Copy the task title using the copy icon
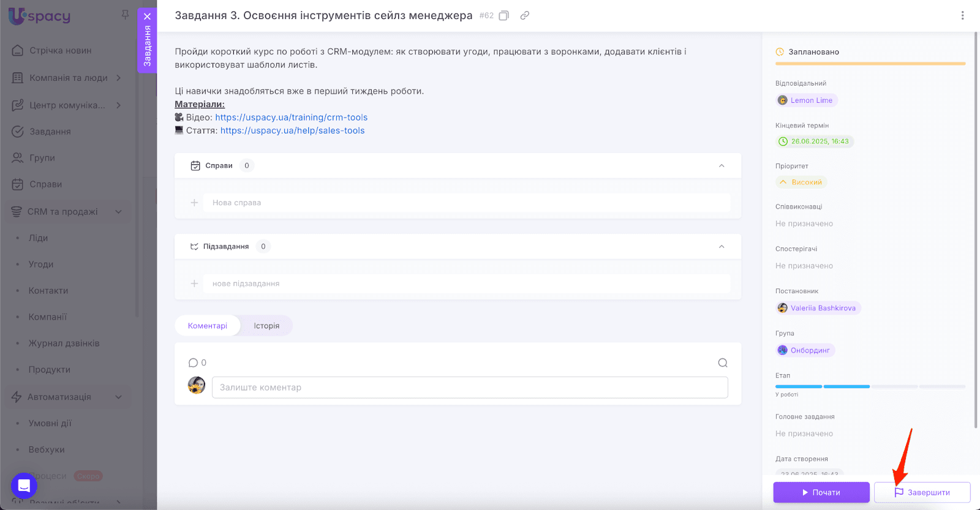 click(x=503, y=16)
